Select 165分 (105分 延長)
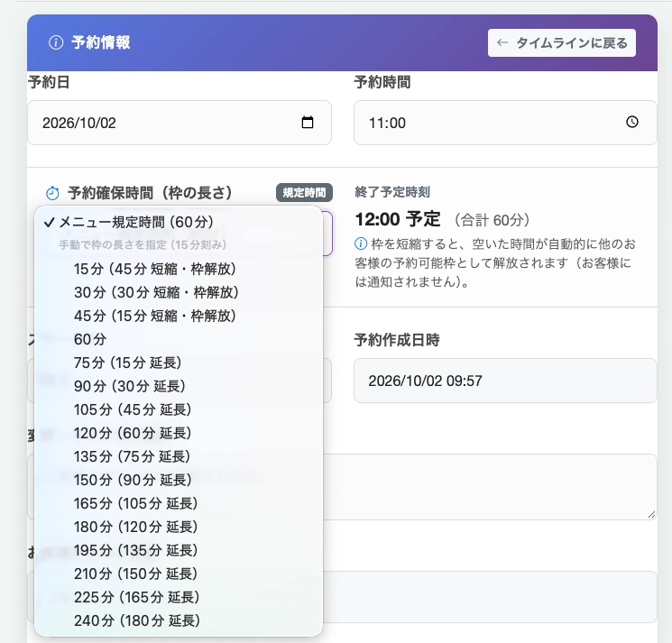 (179, 503)
